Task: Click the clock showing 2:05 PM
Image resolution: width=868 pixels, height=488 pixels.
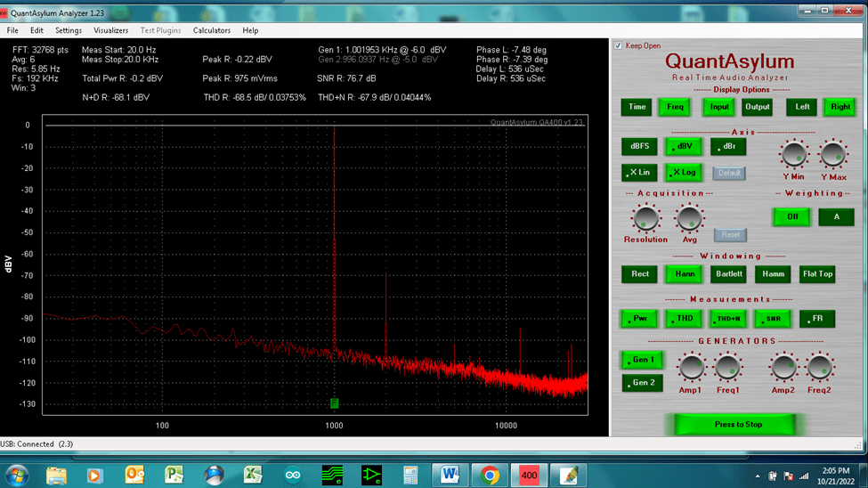Action: tap(836, 471)
